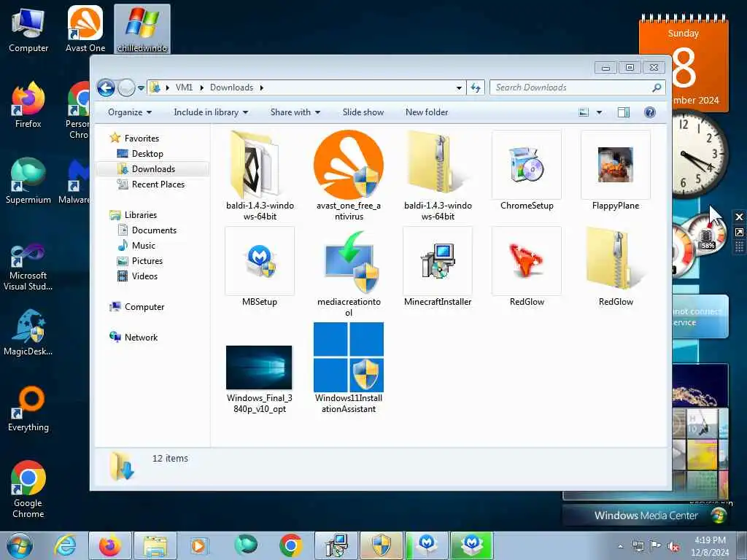Select the Avast One desktop shortcut
This screenshot has height=560, width=747.
point(85,29)
